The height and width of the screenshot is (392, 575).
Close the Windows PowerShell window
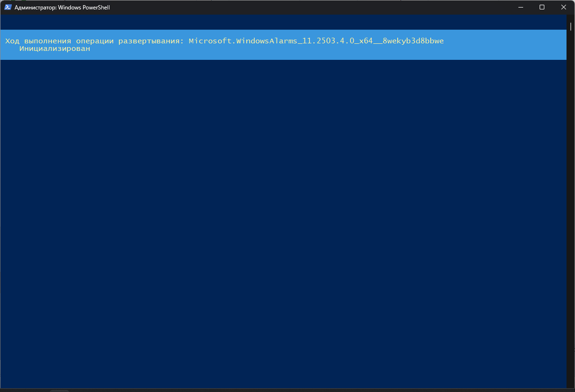(x=564, y=8)
